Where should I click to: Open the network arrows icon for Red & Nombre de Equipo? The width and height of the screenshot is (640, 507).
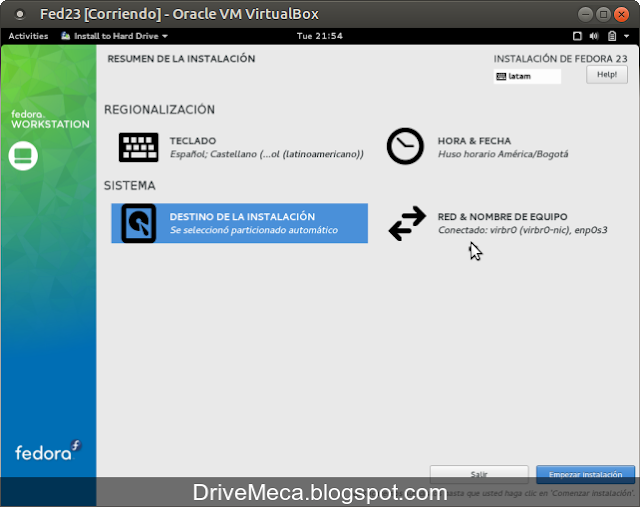coord(407,223)
